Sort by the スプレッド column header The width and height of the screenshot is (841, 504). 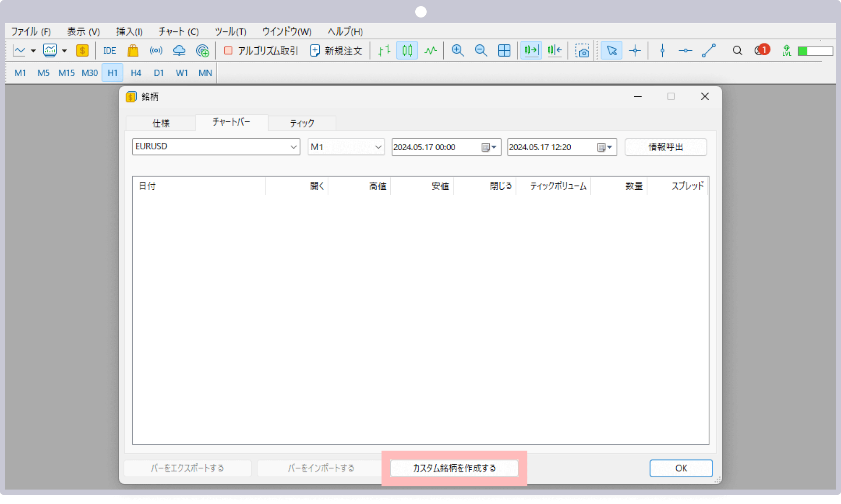pos(678,186)
